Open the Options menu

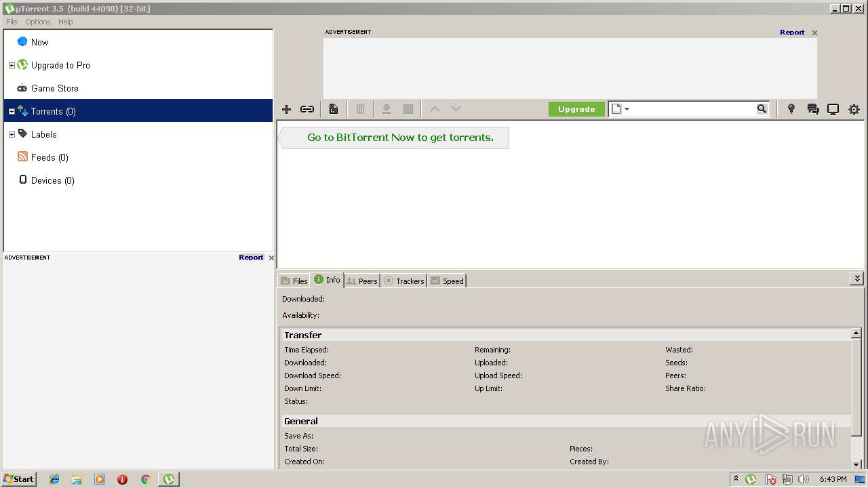tap(38, 22)
